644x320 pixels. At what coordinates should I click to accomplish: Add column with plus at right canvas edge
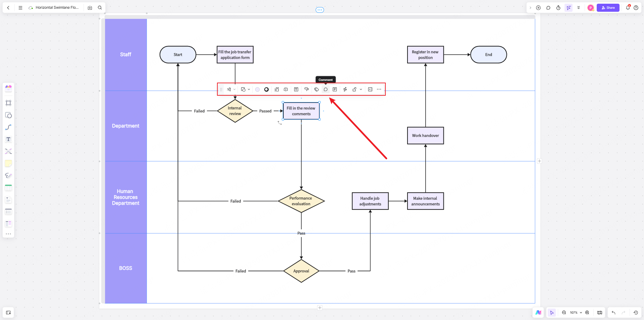coord(539,161)
